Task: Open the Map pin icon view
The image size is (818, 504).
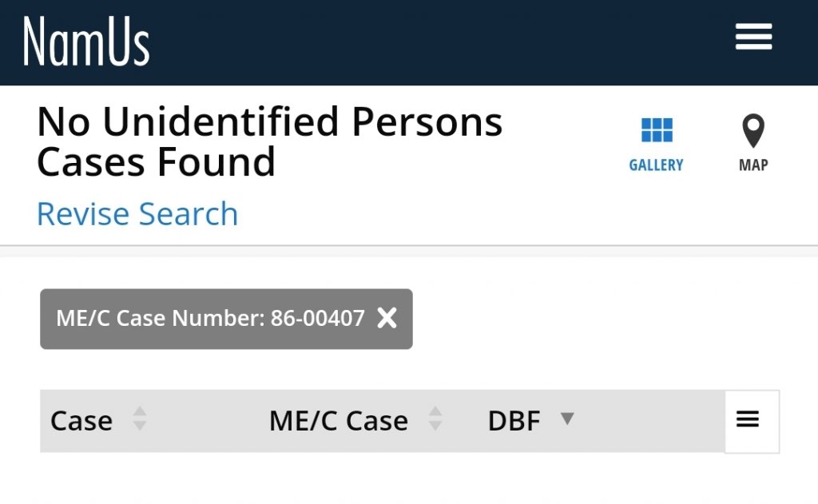Action: (x=752, y=130)
